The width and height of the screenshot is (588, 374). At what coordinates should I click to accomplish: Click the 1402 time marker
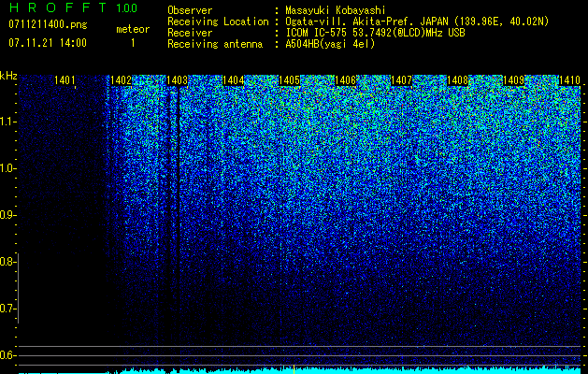click(x=121, y=80)
